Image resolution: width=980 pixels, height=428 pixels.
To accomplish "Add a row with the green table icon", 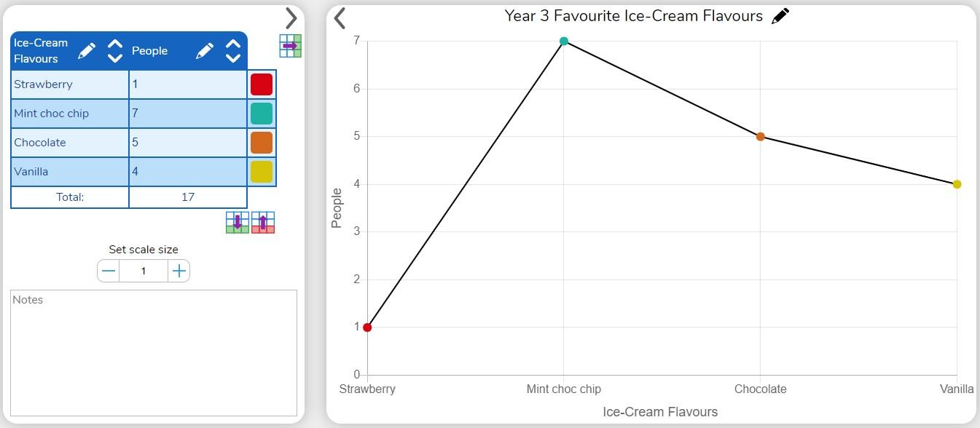I will (238, 223).
